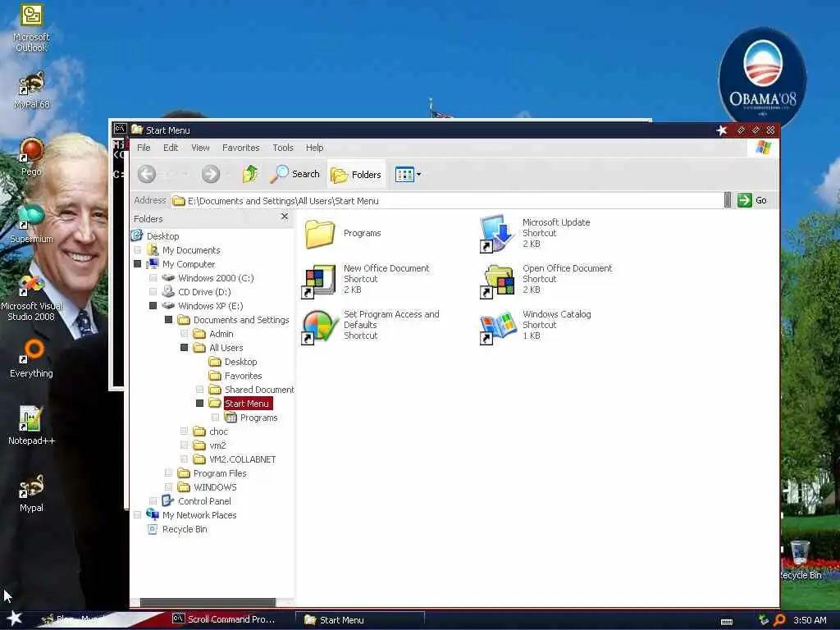This screenshot has height=630, width=840.
Task: Open the View menu
Action: 200,148
